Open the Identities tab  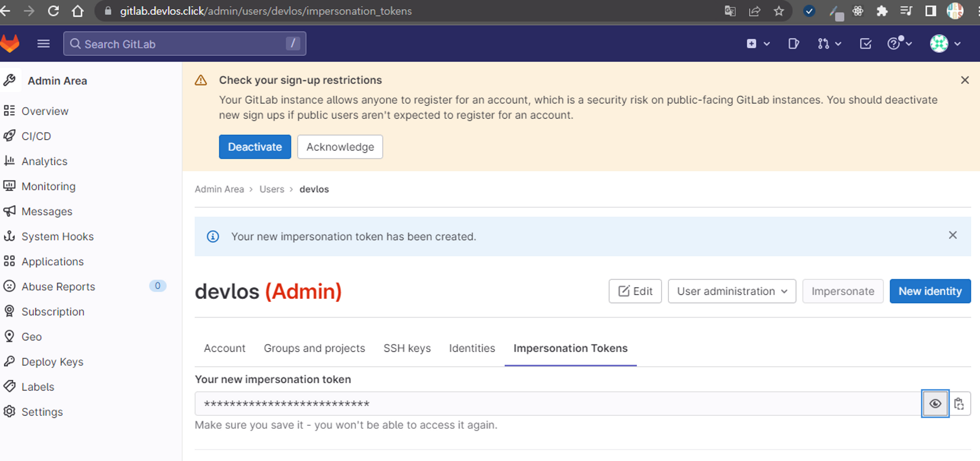click(x=472, y=348)
